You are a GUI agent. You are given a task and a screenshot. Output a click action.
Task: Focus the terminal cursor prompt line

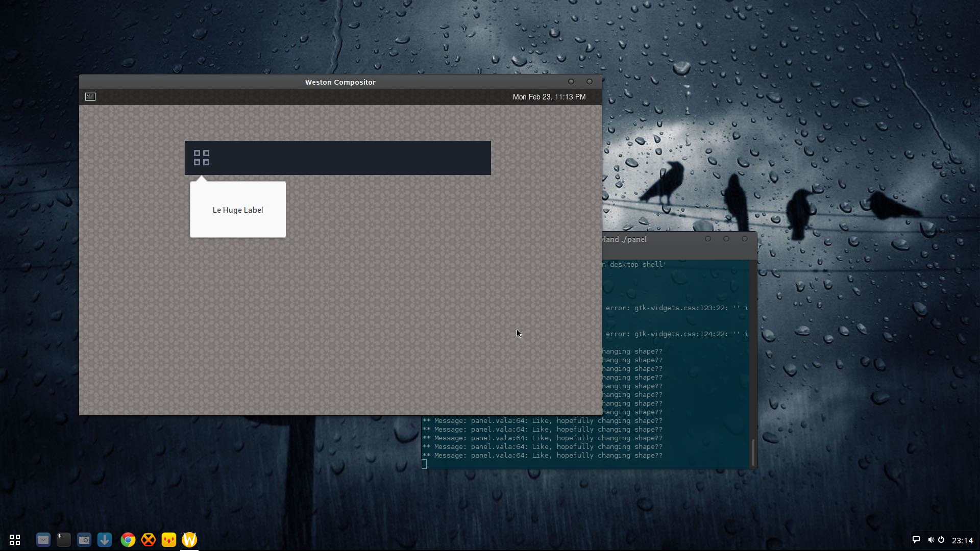coord(424,464)
